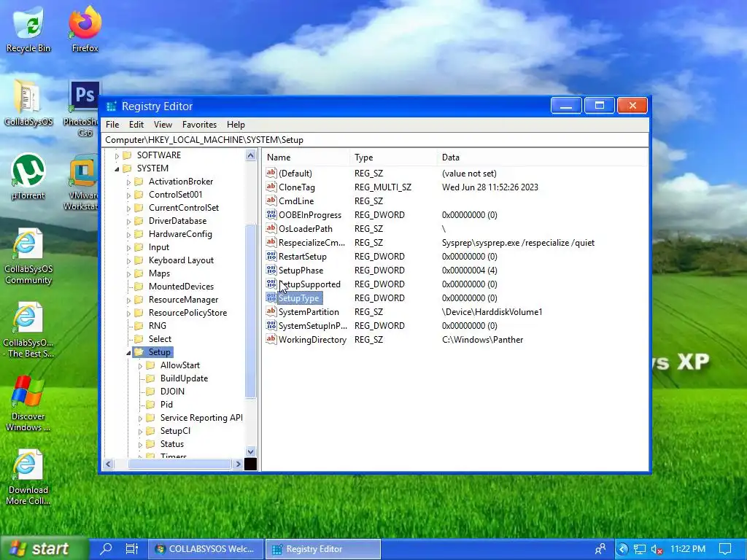Open the CollabSysOS folder icon
The image size is (747, 560).
pos(28,103)
